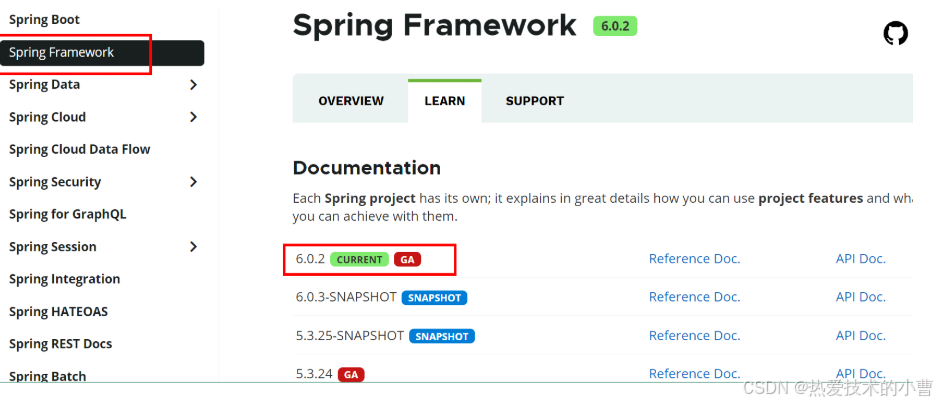Click the Spring Framework page title
Screen dimensions: 937x403
click(435, 26)
